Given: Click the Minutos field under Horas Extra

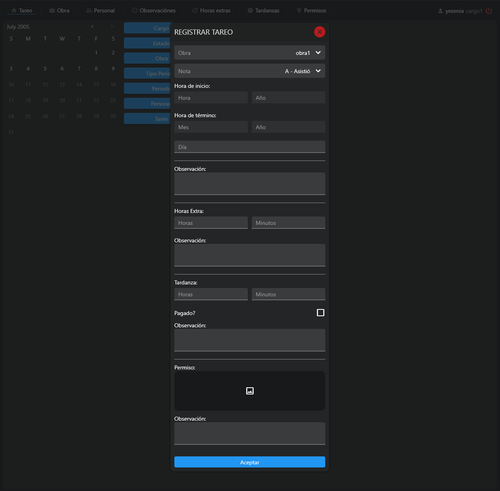Looking at the screenshot, I should pos(288,223).
